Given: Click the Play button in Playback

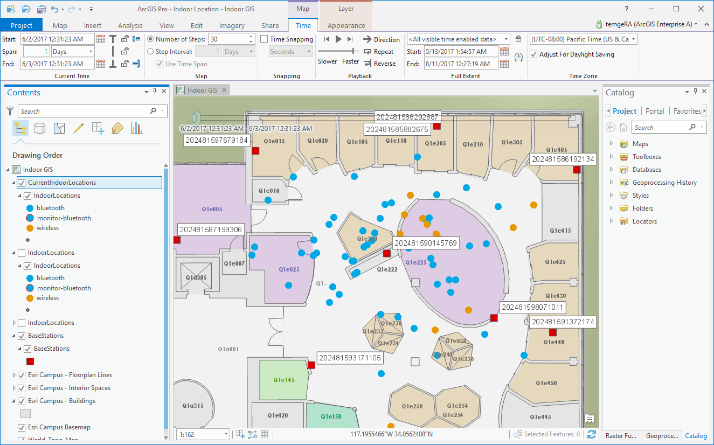Looking at the screenshot, I should coord(338,39).
